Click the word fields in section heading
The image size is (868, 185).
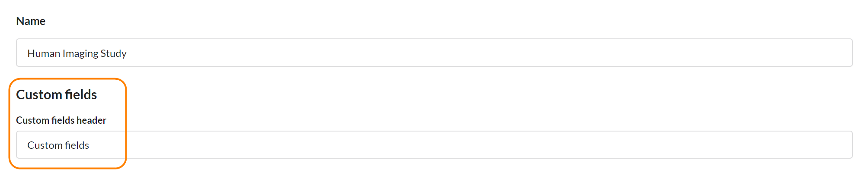click(x=81, y=94)
